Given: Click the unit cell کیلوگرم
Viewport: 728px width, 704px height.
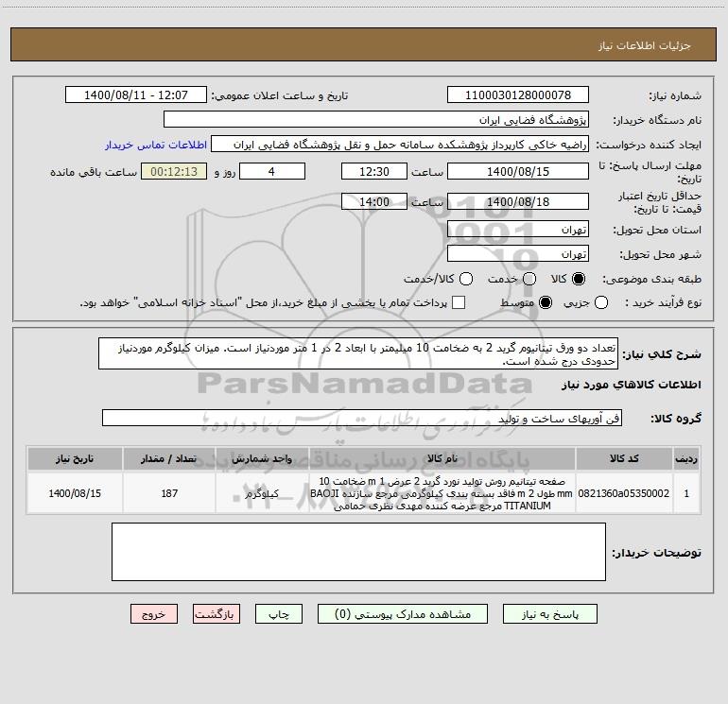Looking at the screenshot, I should (x=262, y=493).
